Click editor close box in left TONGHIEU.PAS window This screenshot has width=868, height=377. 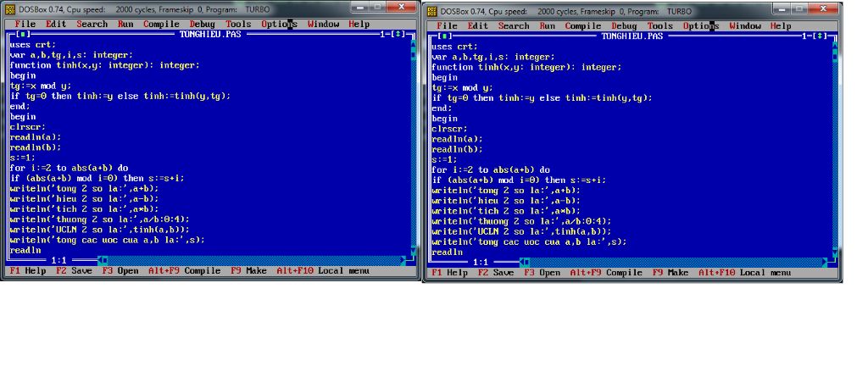(x=23, y=35)
